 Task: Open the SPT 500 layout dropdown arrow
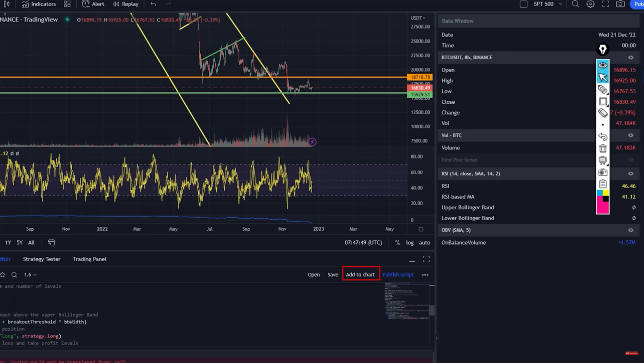click(x=561, y=4)
